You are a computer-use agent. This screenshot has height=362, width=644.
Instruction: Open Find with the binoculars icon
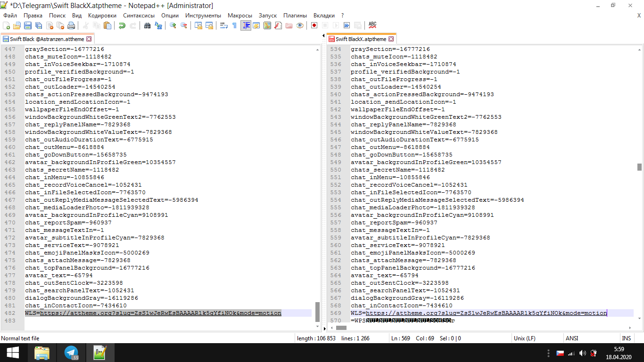148,25
